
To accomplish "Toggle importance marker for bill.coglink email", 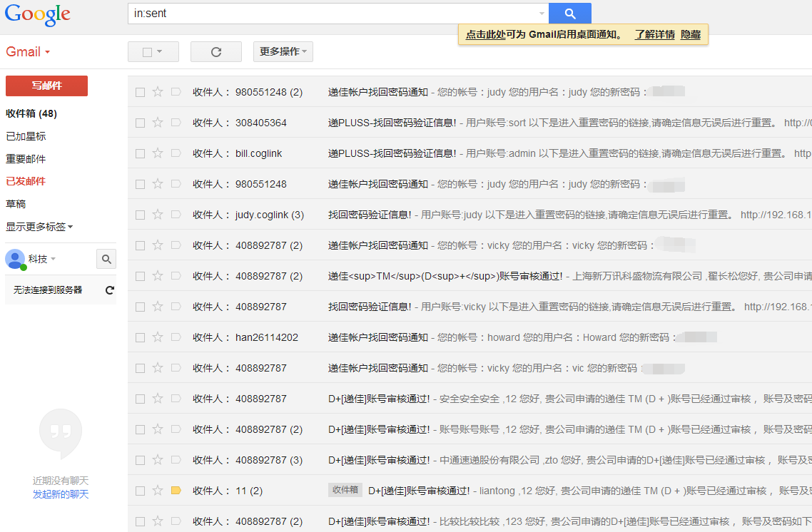I will coord(176,153).
